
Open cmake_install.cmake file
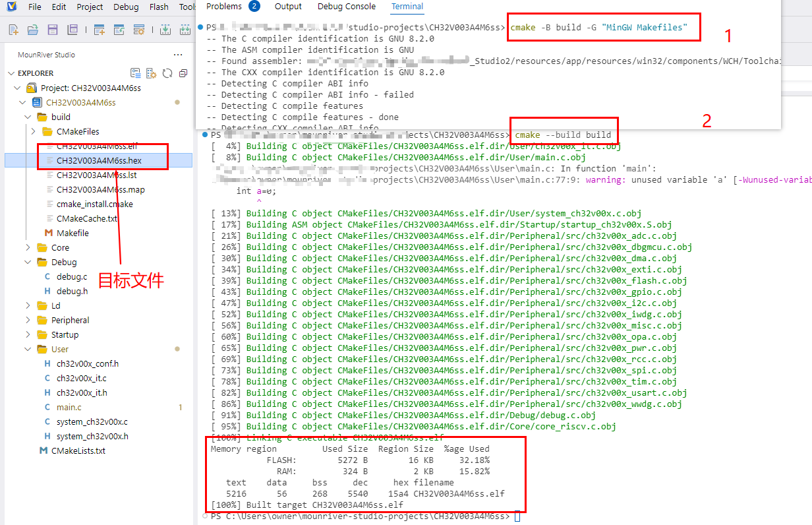[94, 204]
